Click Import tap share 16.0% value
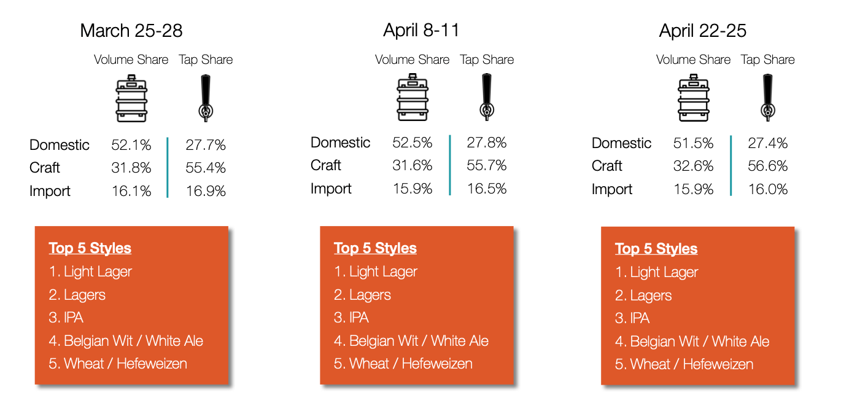The height and width of the screenshot is (403, 868). pyautogui.click(x=768, y=189)
